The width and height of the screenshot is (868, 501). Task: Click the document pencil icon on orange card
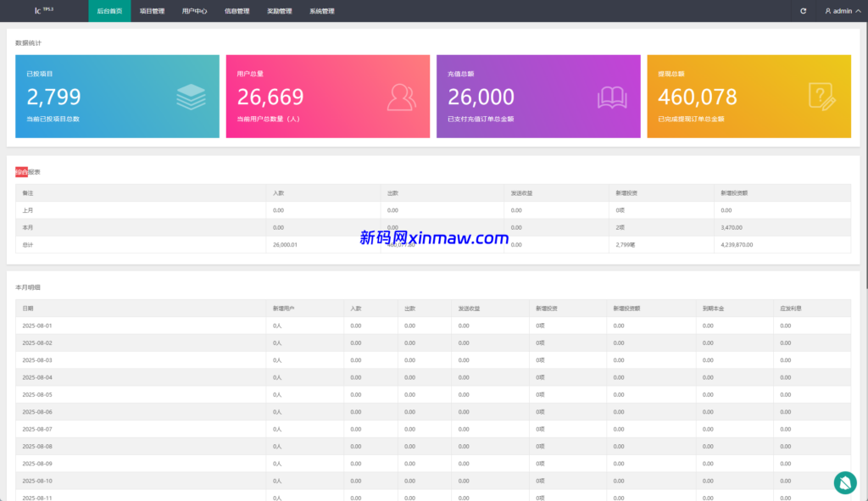pos(821,97)
